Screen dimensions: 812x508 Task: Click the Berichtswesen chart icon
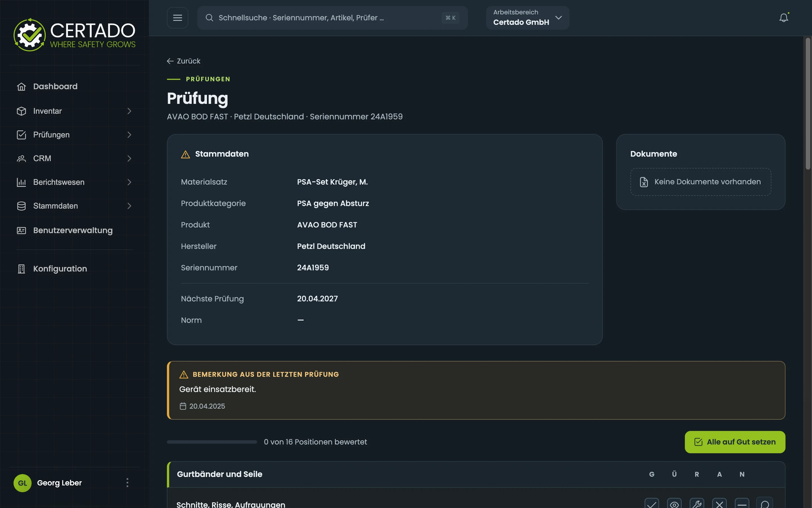(21, 182)
